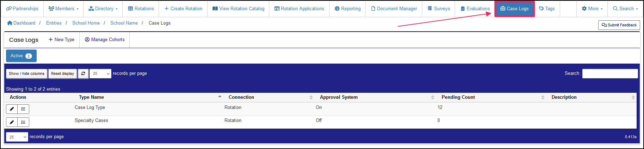
Task: Click pending count value '12'
Action: pyautogui.click(x=440, y=108)
